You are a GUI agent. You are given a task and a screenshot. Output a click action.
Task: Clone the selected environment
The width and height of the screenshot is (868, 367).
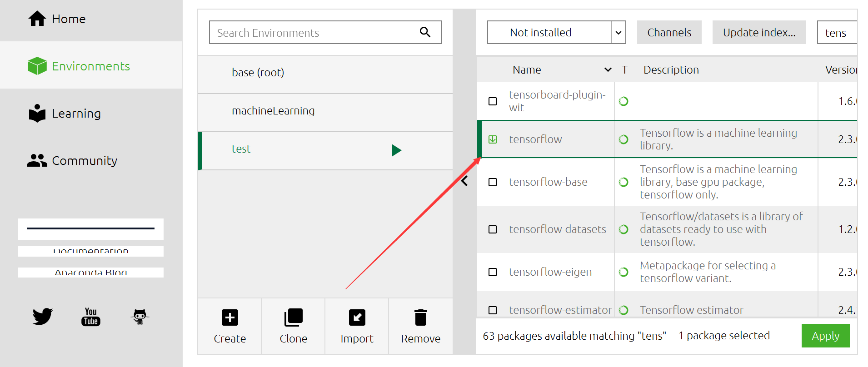coord(294,326)
